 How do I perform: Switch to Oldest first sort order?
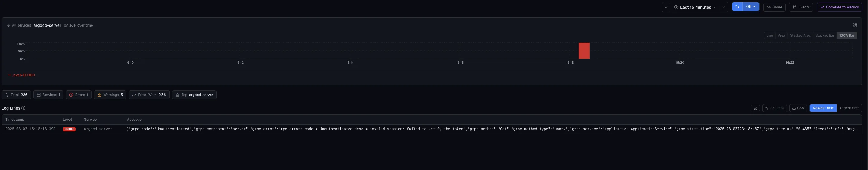[849, 108]
